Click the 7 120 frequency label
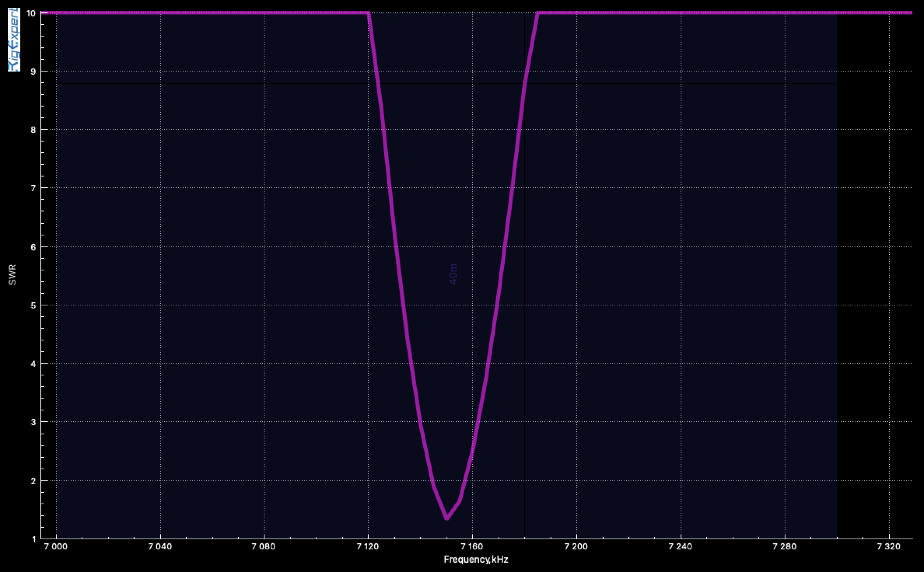This screenshot has width=924, height=572. click(x=368, y=547)
